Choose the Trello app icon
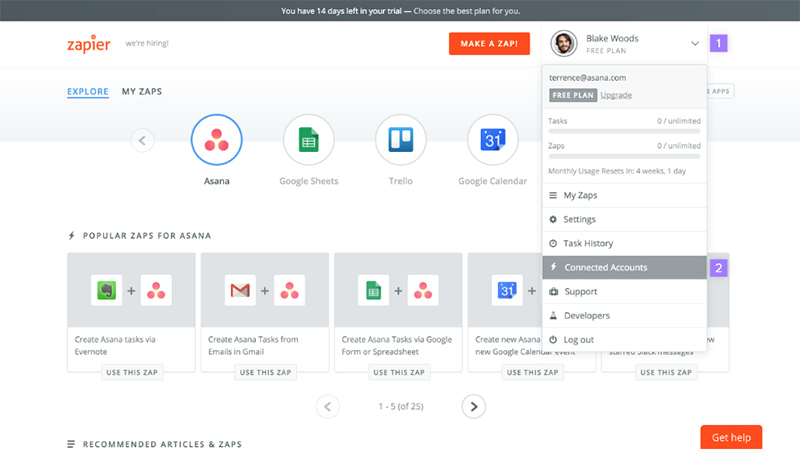The width and height of the screenshot is (800, 461). point(401,141)
